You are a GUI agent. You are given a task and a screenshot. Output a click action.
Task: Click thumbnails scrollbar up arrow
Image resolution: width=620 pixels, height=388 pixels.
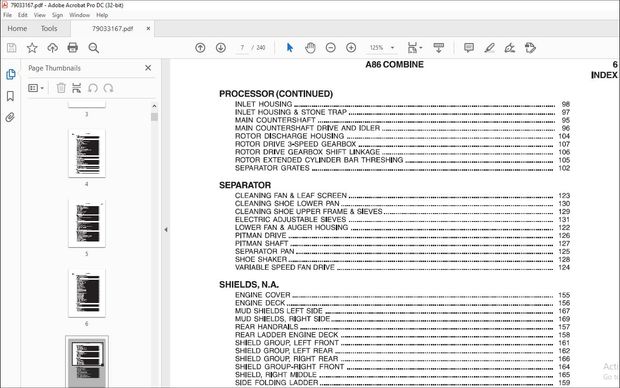154,106
